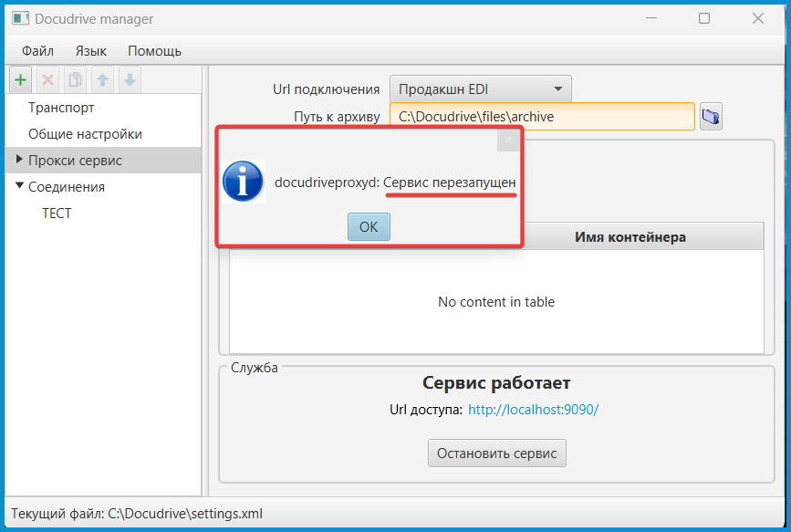Image resolution: width=791 pixels, height=532 pixels.
Task: Click the Url подключения label
Action: tap(327, 89)
